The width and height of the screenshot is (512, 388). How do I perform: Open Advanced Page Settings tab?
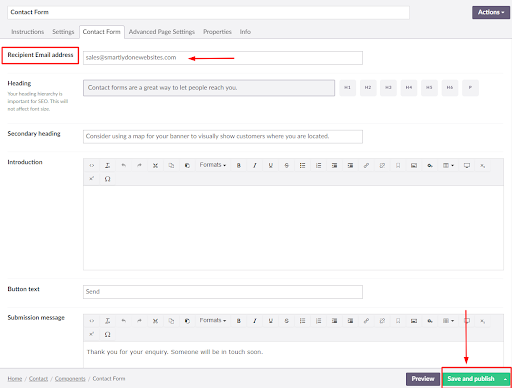(162, 32)
